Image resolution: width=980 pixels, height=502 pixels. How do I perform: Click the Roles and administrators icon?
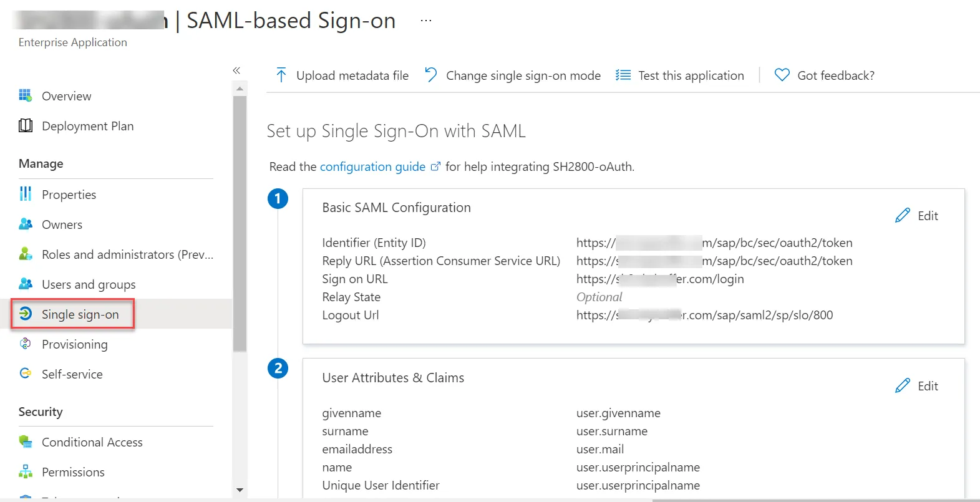(x=26, y=254)
